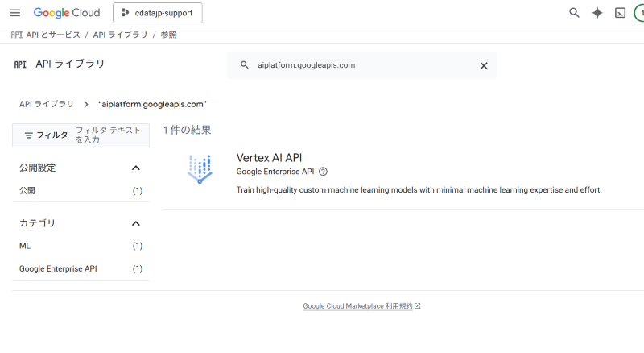Click the フィルタ filter icon
The height and width of the screenshot is (353, 644).
(x=29, y=135)
